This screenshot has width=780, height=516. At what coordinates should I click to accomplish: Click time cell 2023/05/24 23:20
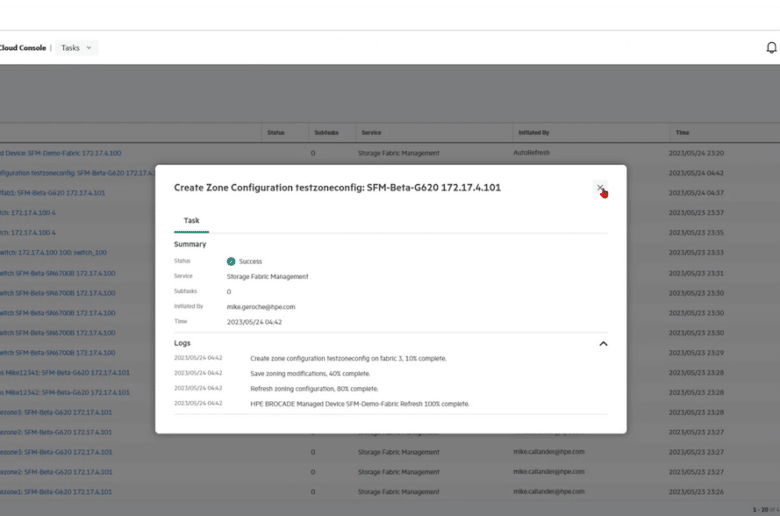click(696, 153)
